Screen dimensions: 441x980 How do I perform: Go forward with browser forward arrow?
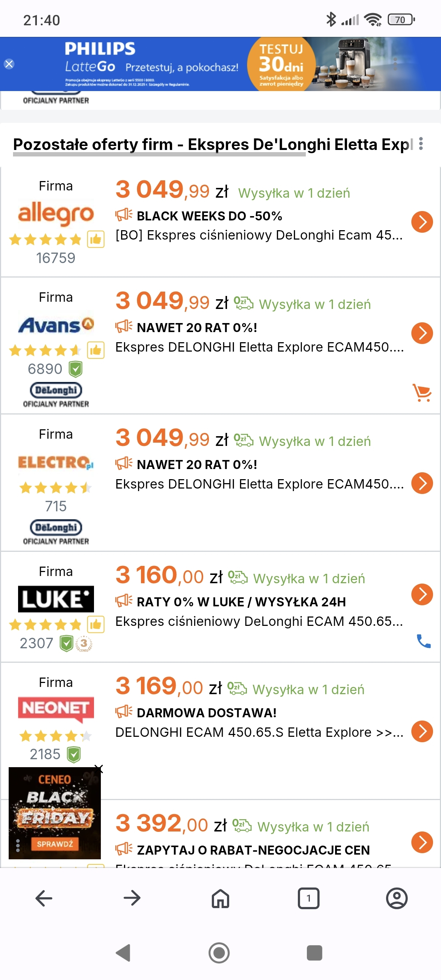(x=132, y=898)
